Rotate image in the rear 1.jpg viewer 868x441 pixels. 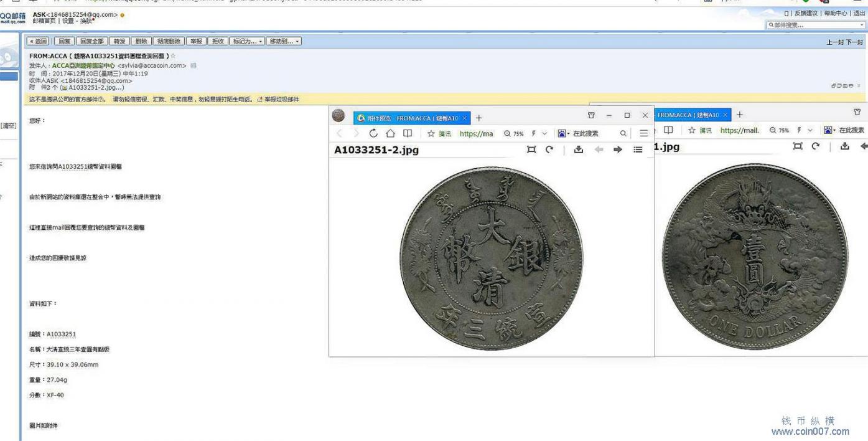(816, 146)
